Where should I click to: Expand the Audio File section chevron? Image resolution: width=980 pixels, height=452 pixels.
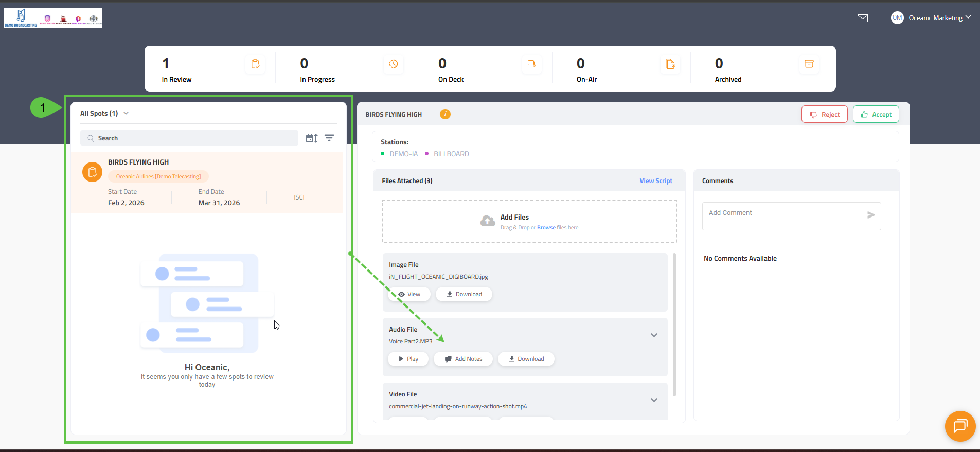[x=654, y=335]
